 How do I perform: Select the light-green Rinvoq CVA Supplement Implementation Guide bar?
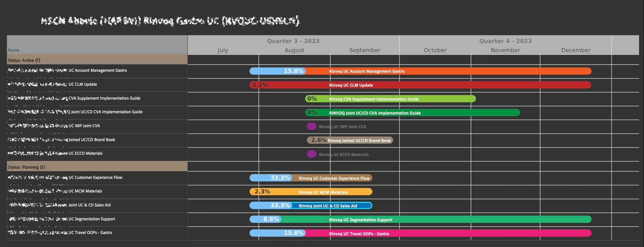390,99
